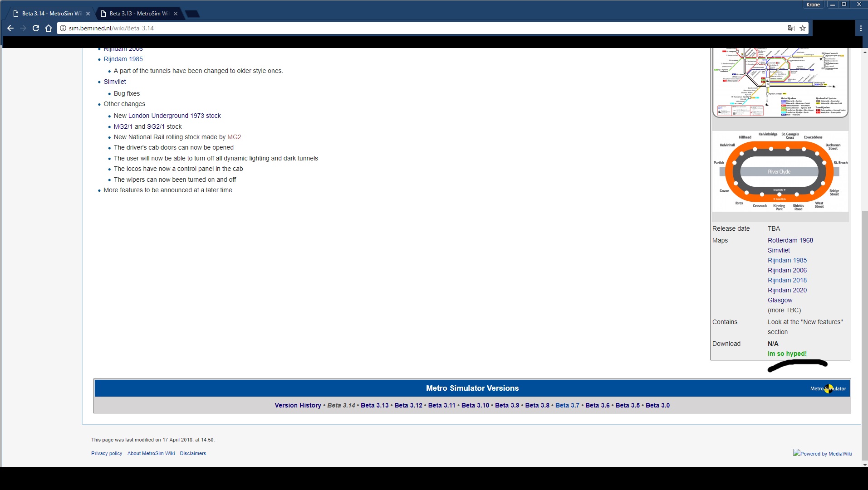
Task: Open the Beta 3.5 version link
Action: 628,405
